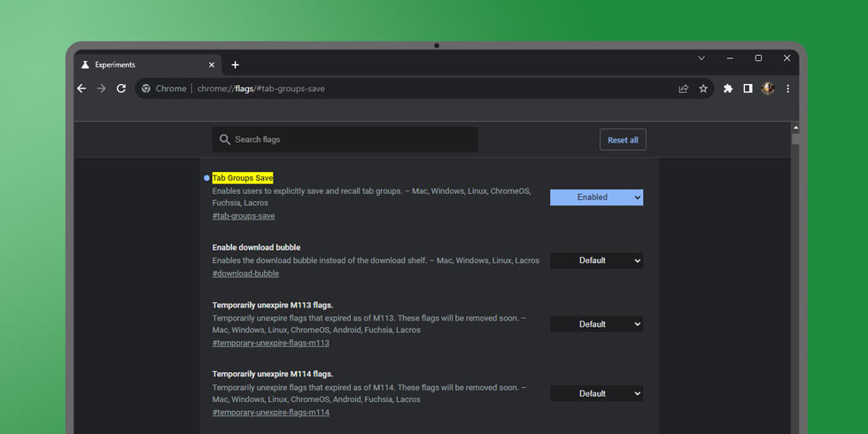The height and width of the screenshot is (434, 868).
Task: Toggle the side panel icon
Action: (x=748, y=89)
